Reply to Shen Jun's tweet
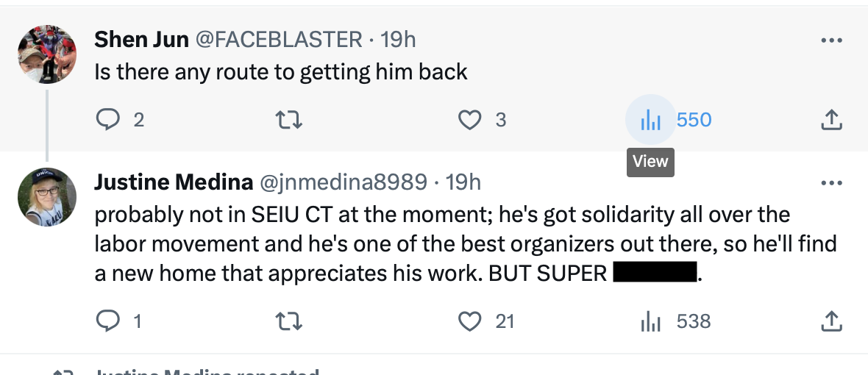This screenshot has height=375, width=868. click(108, 119)
